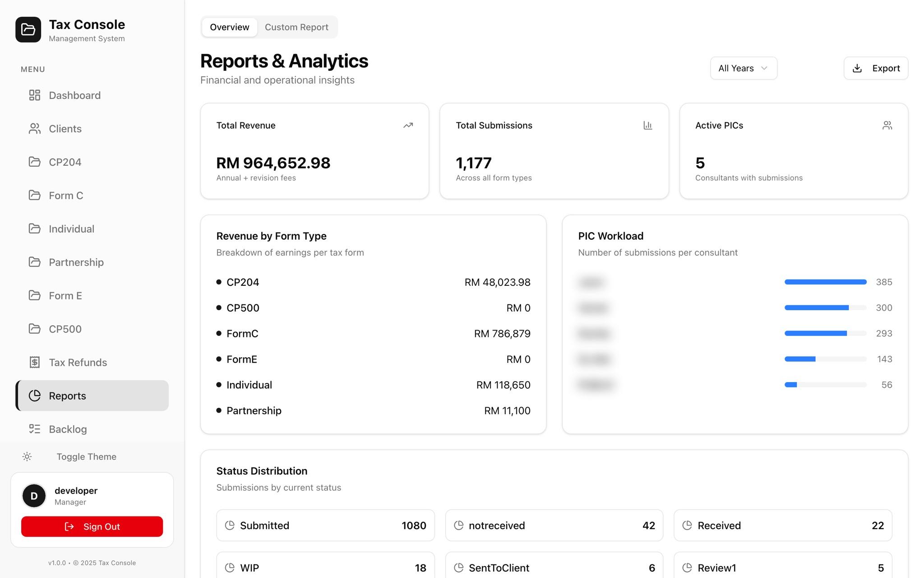Switch to the Overview tab
924x578 pixels.
(x=230, y=27)
